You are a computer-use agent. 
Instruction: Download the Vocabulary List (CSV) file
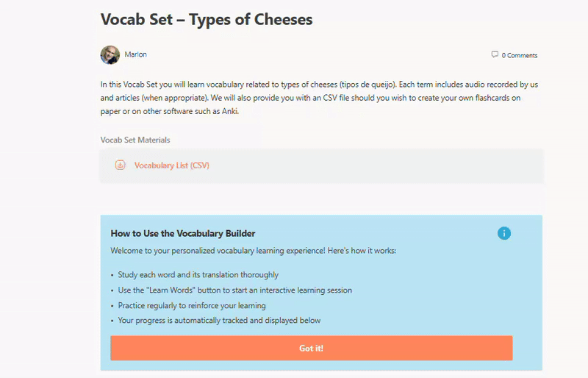[x=171, y=165]
